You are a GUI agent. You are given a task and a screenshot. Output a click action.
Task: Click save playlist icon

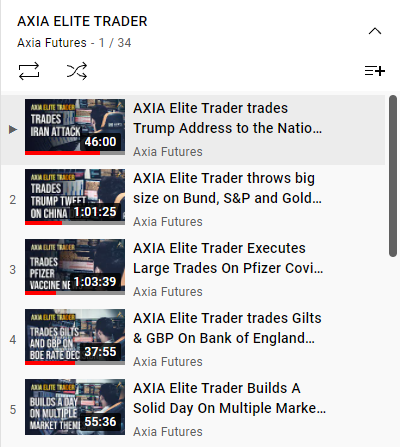tap(375, 71)
